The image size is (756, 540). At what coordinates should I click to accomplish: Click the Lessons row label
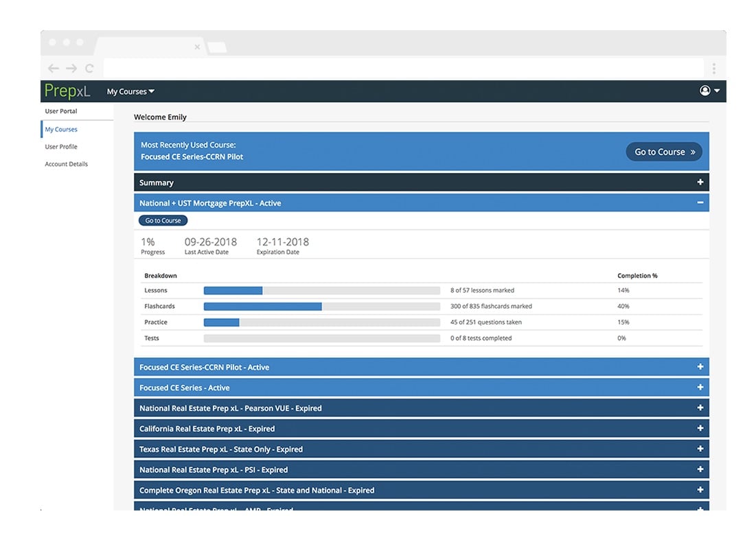coord(156,290)
